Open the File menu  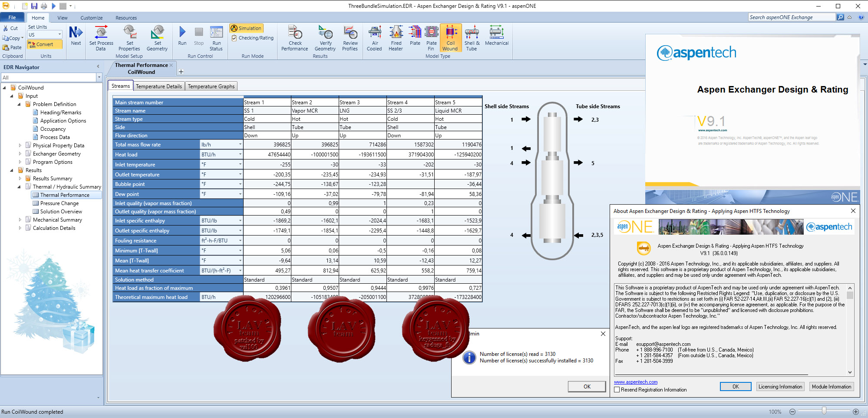[12, 17]
